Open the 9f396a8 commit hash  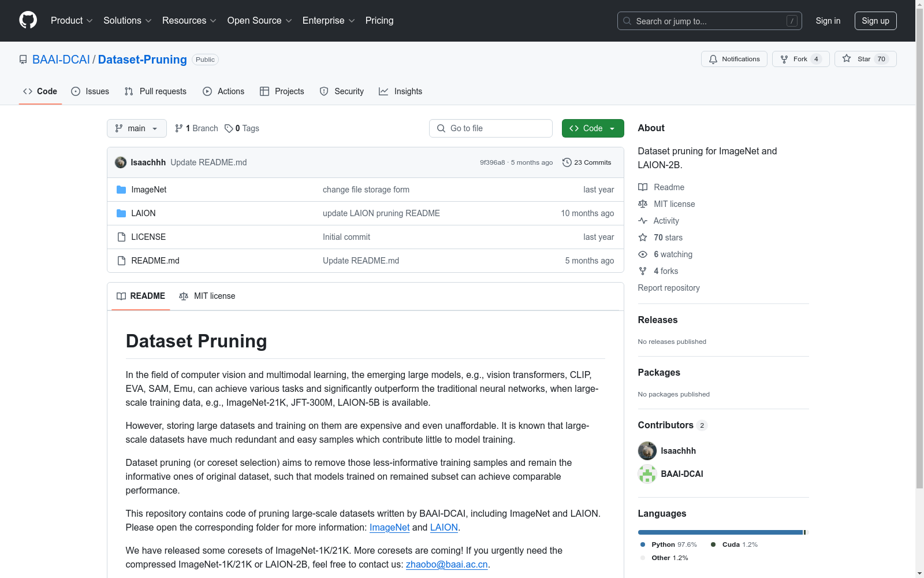tap(493, 162)
